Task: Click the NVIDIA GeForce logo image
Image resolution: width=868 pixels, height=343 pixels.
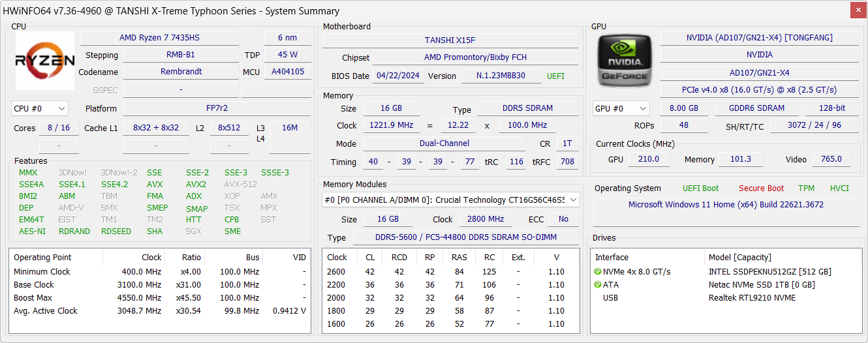Action: click(x=625, y=61)
